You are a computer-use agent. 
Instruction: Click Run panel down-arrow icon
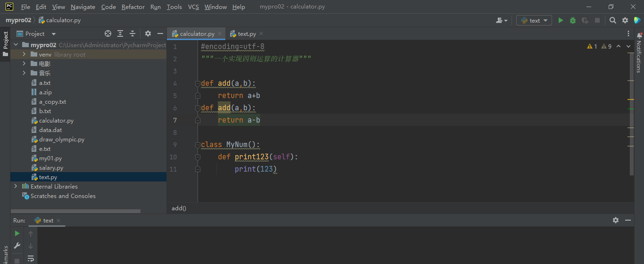(31, 246)
